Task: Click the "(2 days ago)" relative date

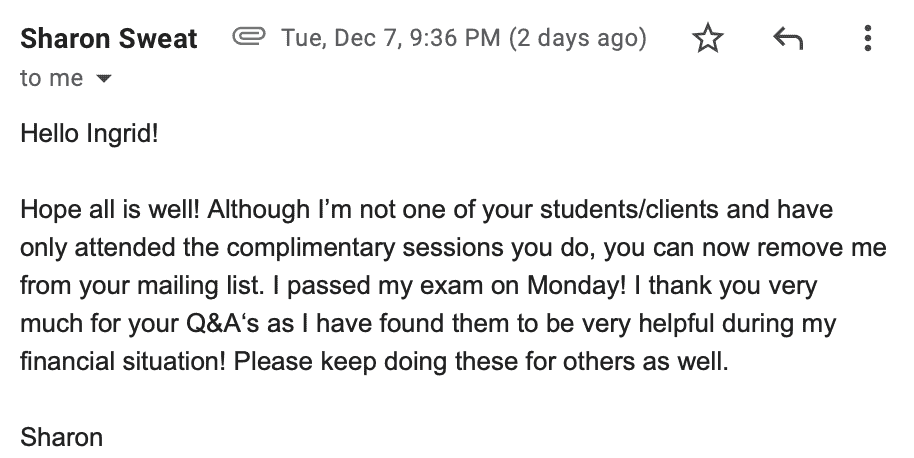Action: pyautogui.click(x=578, y=39)
